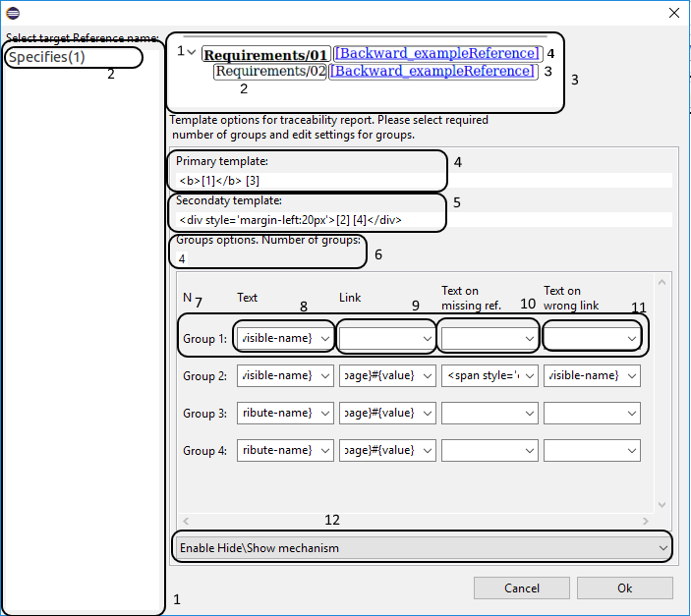The image size is (691, 616).
Task: Click the groups table scroll up arrow
Action: coord(662,282)
